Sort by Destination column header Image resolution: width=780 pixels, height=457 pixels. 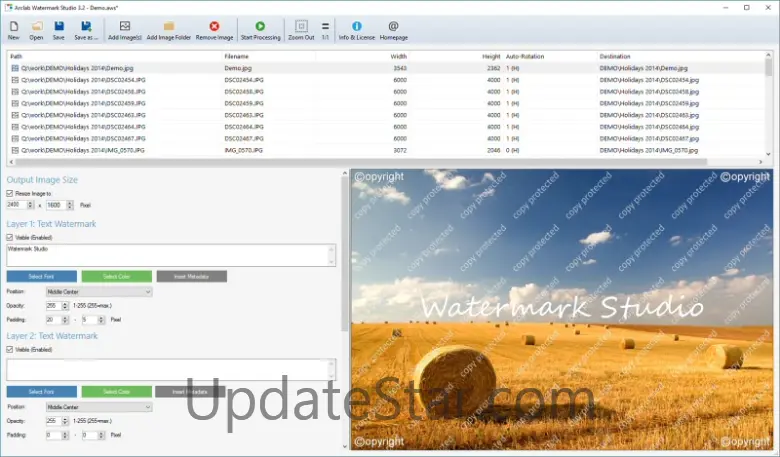pos(615,57)
